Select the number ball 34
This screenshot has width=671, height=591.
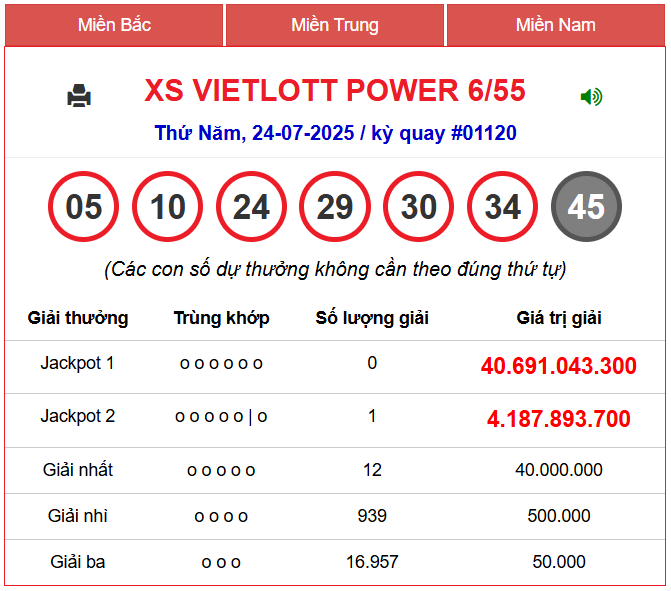pyautogui.click(x=502, y=207)
